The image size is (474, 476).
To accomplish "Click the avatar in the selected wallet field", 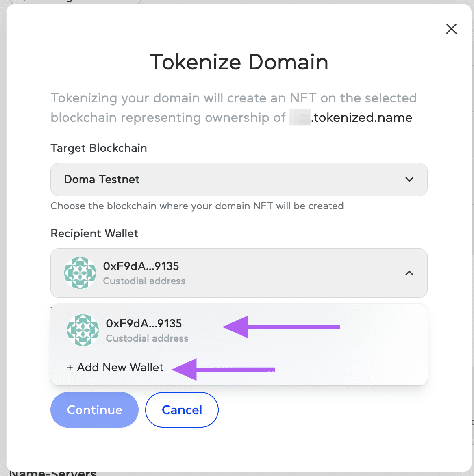I will point(80,273).
